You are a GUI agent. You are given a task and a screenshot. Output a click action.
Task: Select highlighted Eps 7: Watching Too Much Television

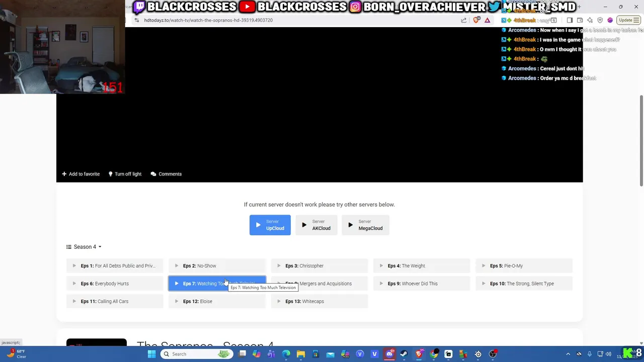pyautogui.click(x=217, y=284)
